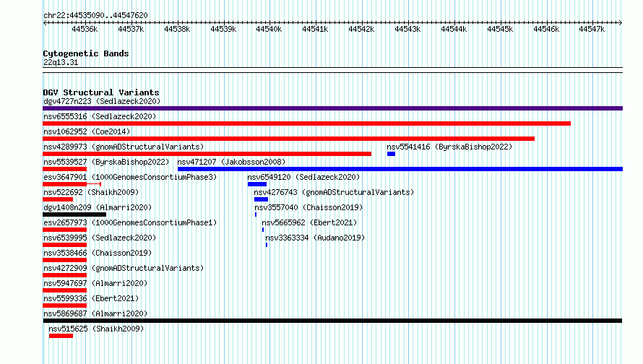Open the nsv6555316 (Sedlazeck2020) variant label
Viewport: 643px width, 364px height.
[x=100, y=116]
